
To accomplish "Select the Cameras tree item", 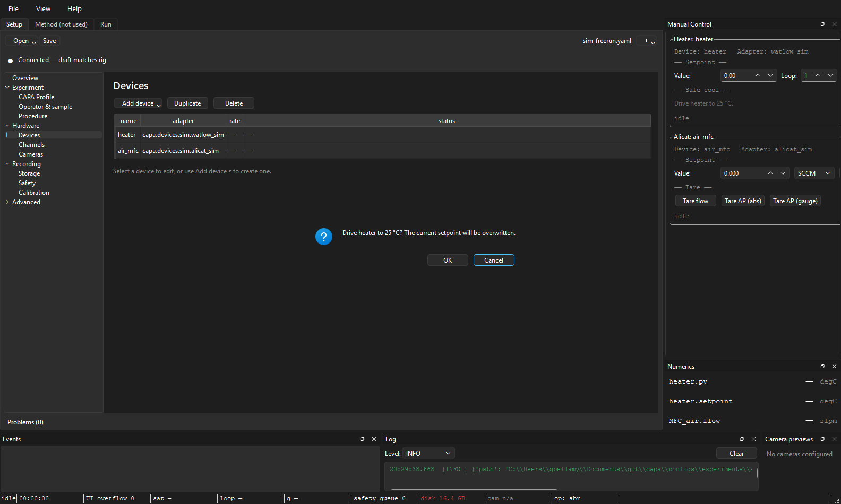I will pos(31,154).
